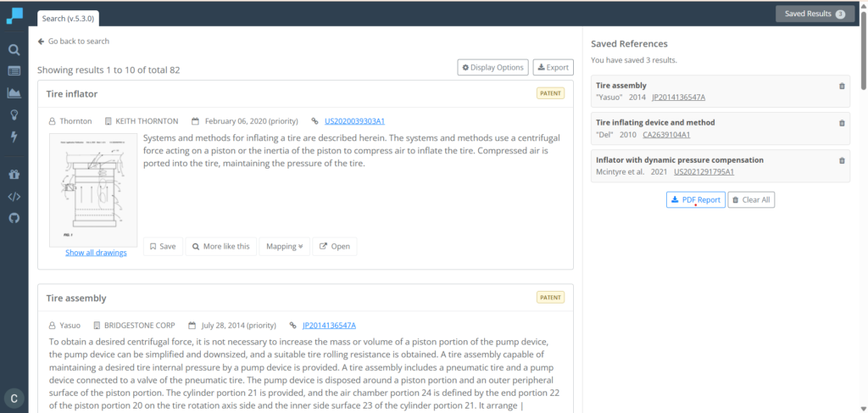The width and height of the screenshot is (868, 413).
Task: Open the gift icon in sidebar
Action: coord(14,175)
